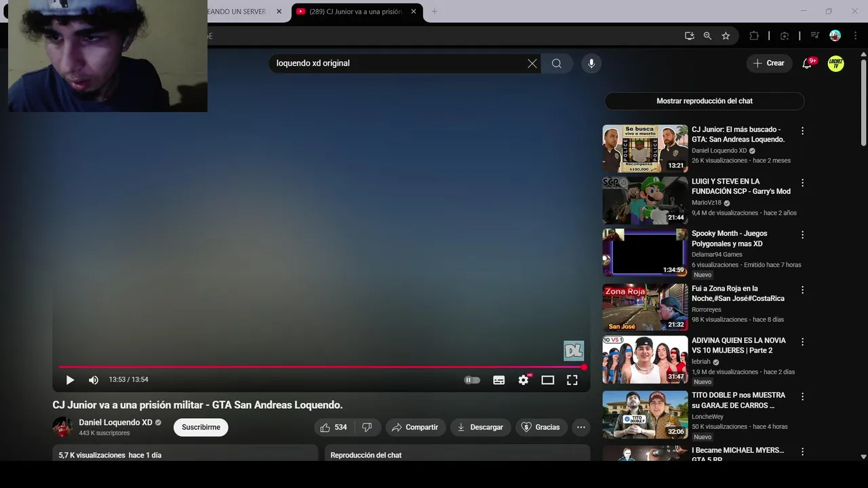Play the video with the play button
Screen dimensions: 868x488
[x=70, y=380]
